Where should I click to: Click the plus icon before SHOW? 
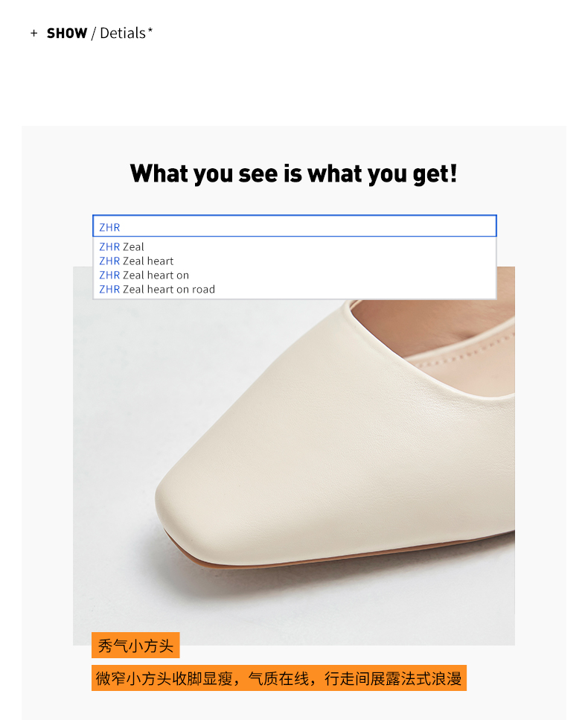click(33, 33)
